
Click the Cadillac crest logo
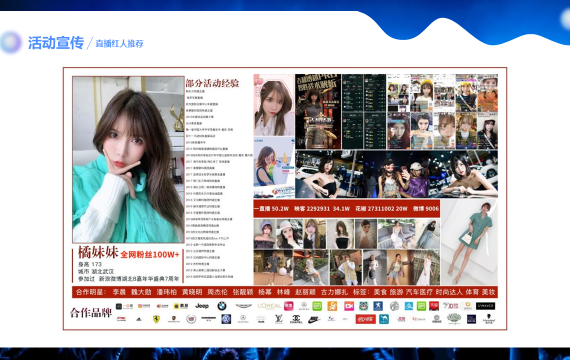[x=191, y=319]
